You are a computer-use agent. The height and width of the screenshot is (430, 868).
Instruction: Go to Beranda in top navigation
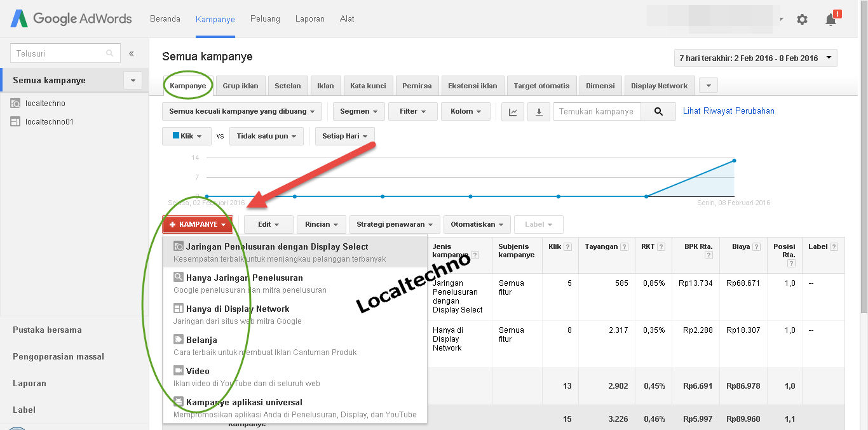pyautogui.click(x=165, y=19)
